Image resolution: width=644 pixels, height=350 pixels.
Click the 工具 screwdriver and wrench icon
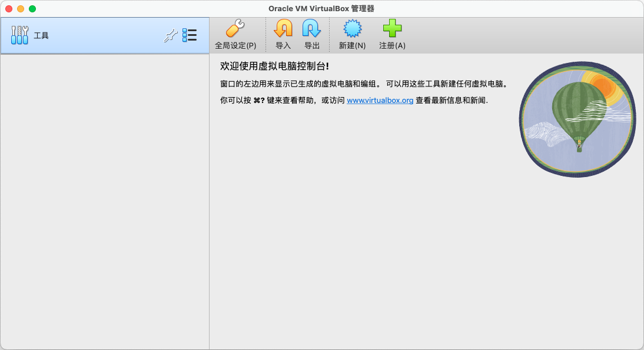19,35
